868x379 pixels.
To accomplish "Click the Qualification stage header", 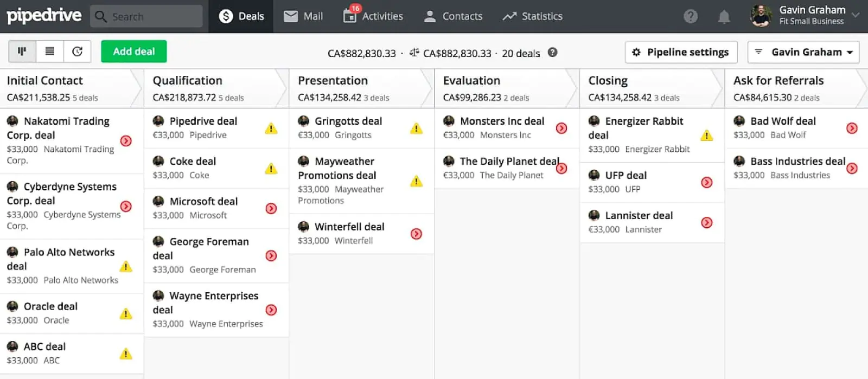I will point(216,88).
